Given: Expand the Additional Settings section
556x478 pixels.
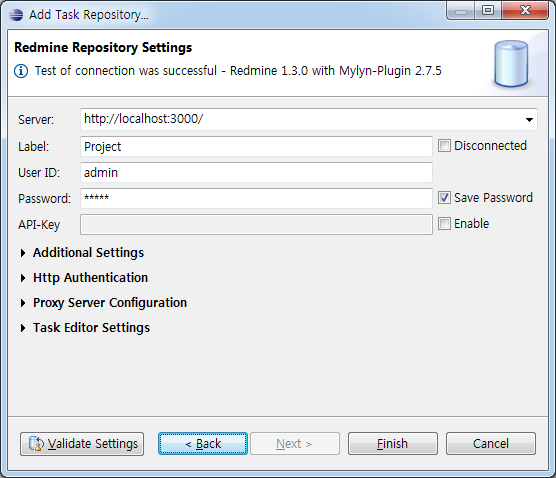Looking at the screenshot, I should tap(82, 253).
